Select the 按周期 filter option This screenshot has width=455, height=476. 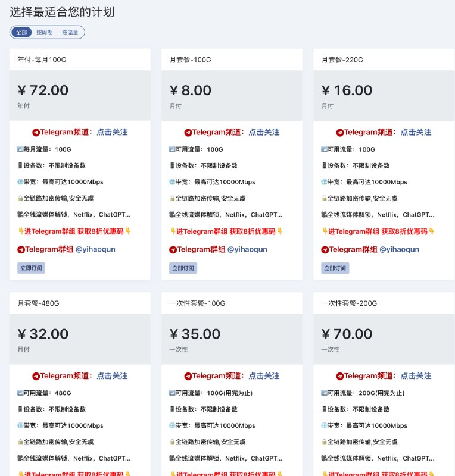(x=45, y=32)
